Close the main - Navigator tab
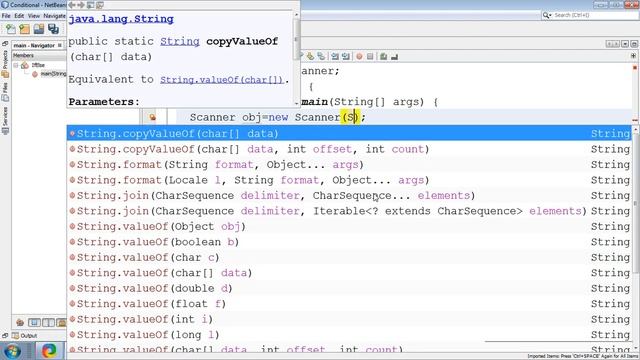The height and width of the screenshot is (360, 640). click(x=60, y=45)
